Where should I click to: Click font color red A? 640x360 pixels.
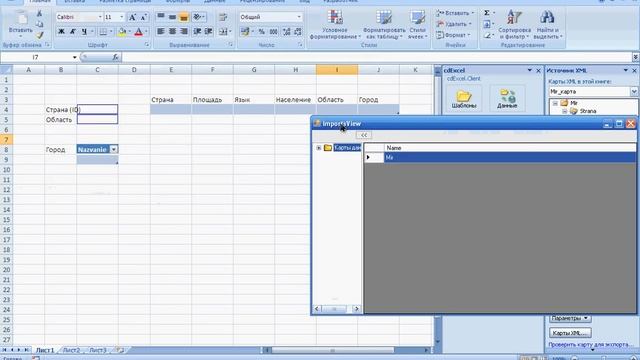pos(138,31)
